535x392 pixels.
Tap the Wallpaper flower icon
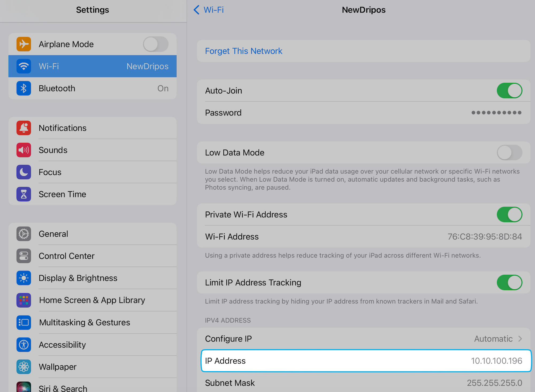coord(24,367)
